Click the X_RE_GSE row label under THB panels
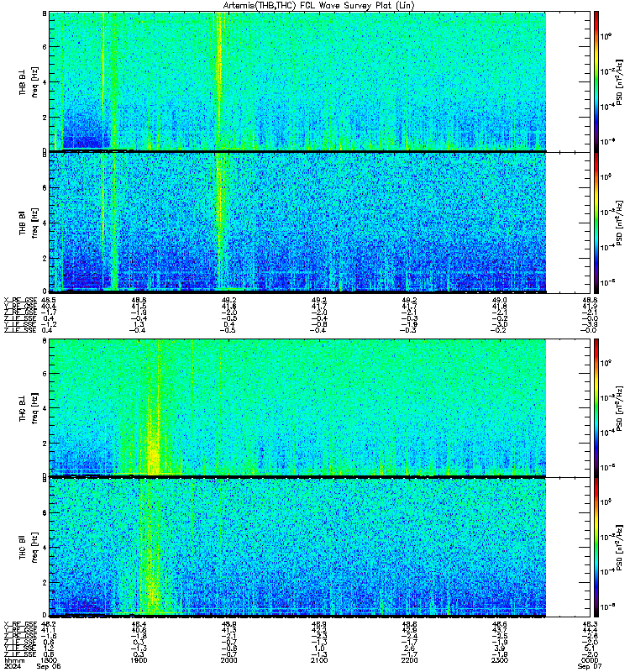This screenshot has width=630, height=672. click(20, 301)
